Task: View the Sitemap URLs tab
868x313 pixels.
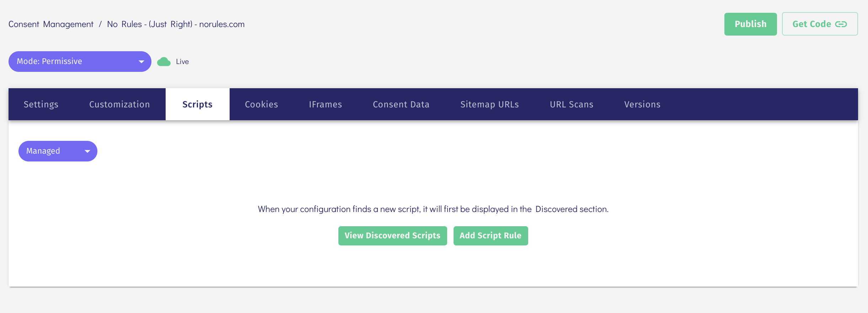Action: point(489,104)
